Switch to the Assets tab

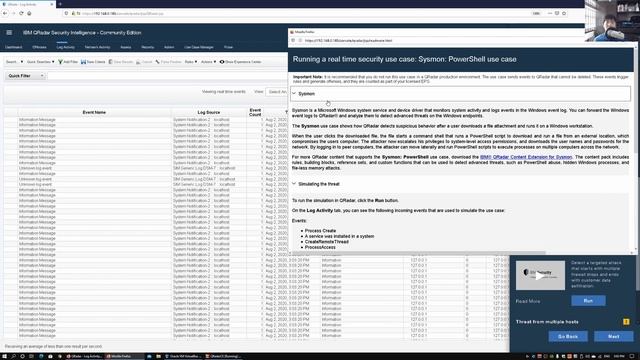[x=126, y=47]
